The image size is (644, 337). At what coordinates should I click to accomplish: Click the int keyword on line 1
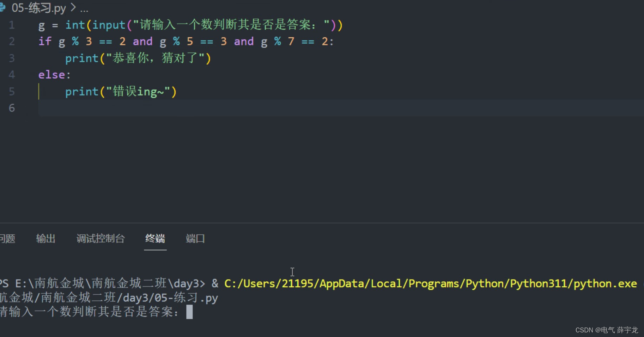click(75, 25)
